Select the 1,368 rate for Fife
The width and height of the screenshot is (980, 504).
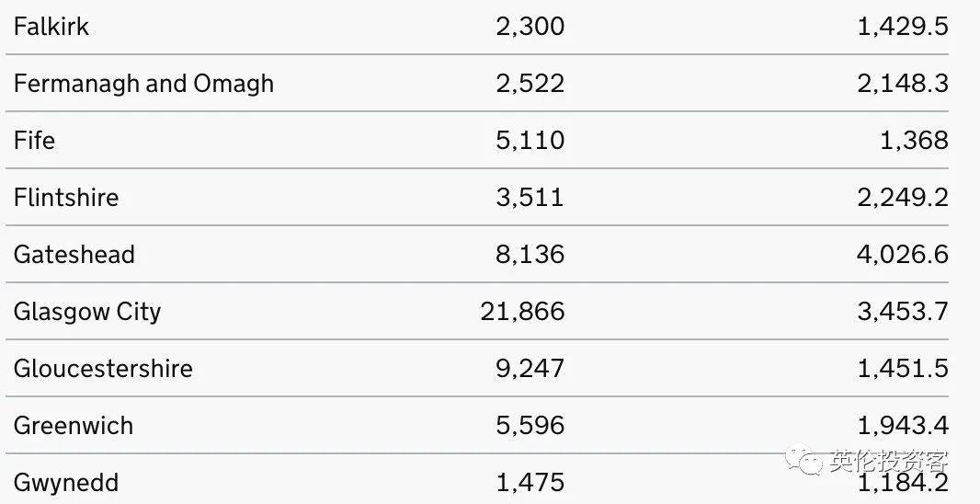[x=915, y=140]
